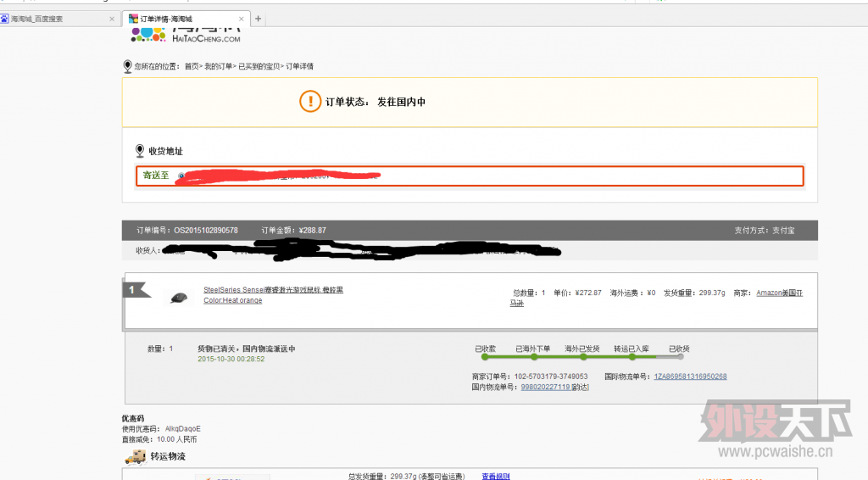The width and height of the screenshot is (868, 480).
Task: Open the SteelSeries Sensei product link
Action: click(273, 289)
